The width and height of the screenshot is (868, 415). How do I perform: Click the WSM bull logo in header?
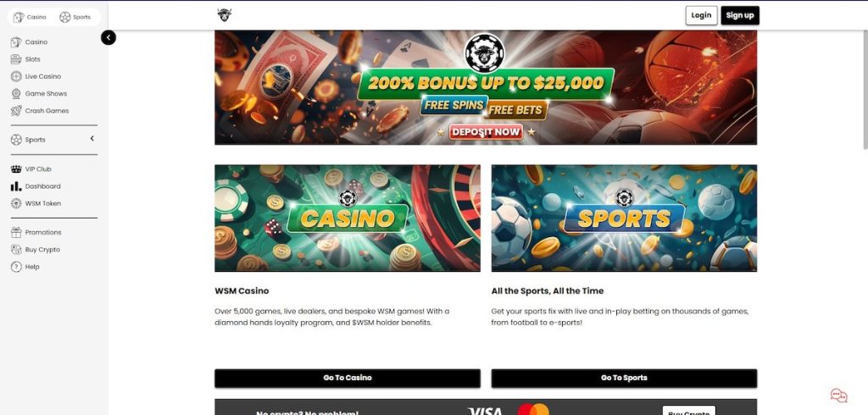[x=224, y=15]
